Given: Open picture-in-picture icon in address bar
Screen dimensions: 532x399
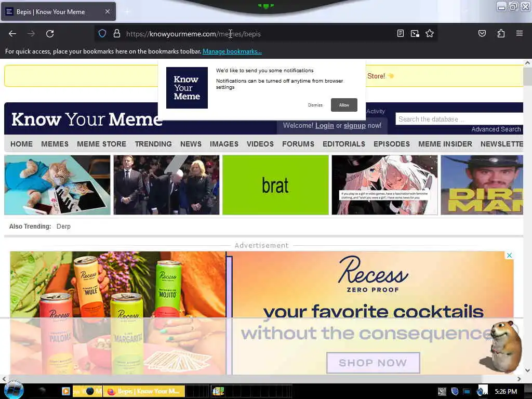Looking at the screenshot, I should [415, 33].
